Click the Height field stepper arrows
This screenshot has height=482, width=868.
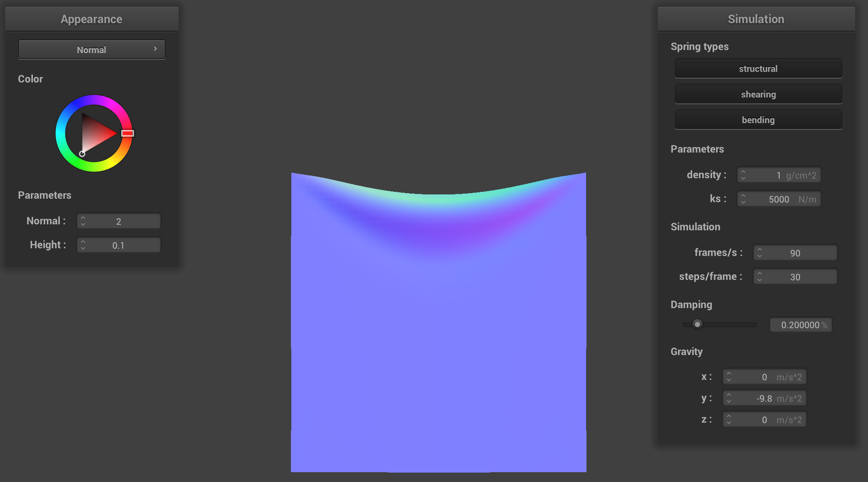point(83,245)
